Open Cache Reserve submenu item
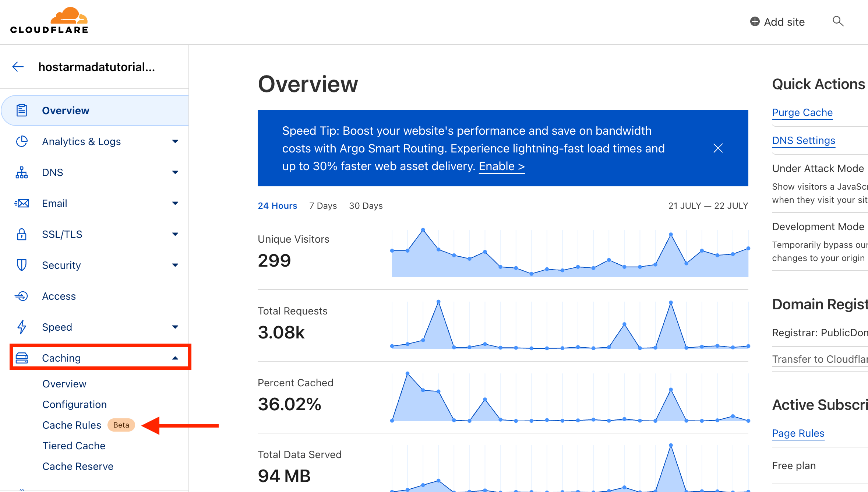This screenshot has height=492, width=868. [78, 466]
